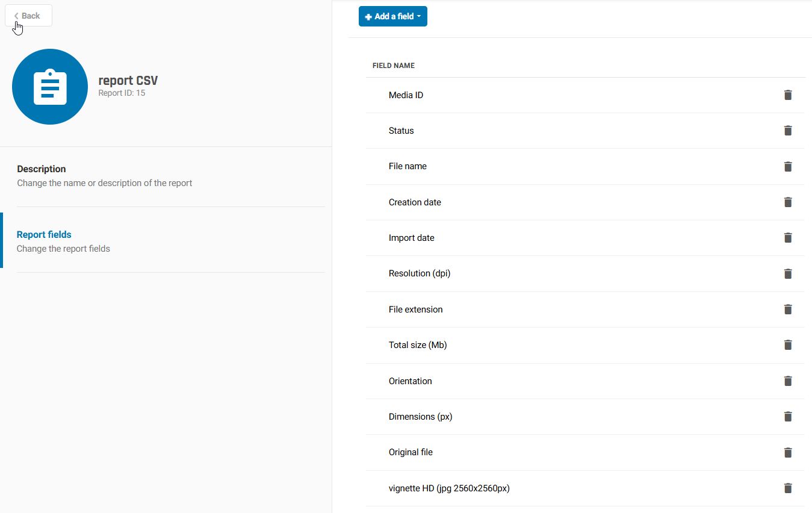Click 'Change the report fields' subtitle
The width and height of the screenshot is (812, 513).
[63, 249]
